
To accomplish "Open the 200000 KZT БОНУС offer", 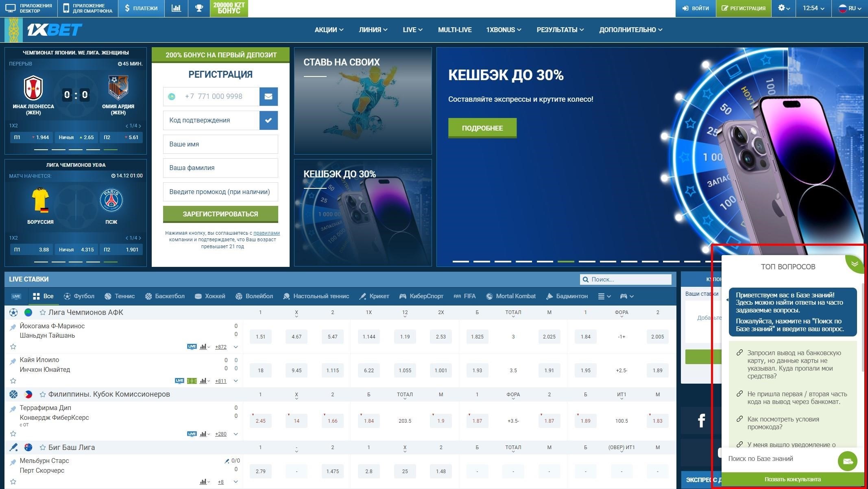I will click(x=229, y=8).
